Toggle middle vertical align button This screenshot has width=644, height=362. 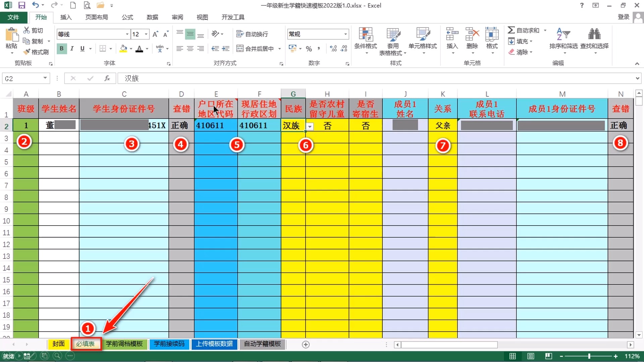coord(190,34)
